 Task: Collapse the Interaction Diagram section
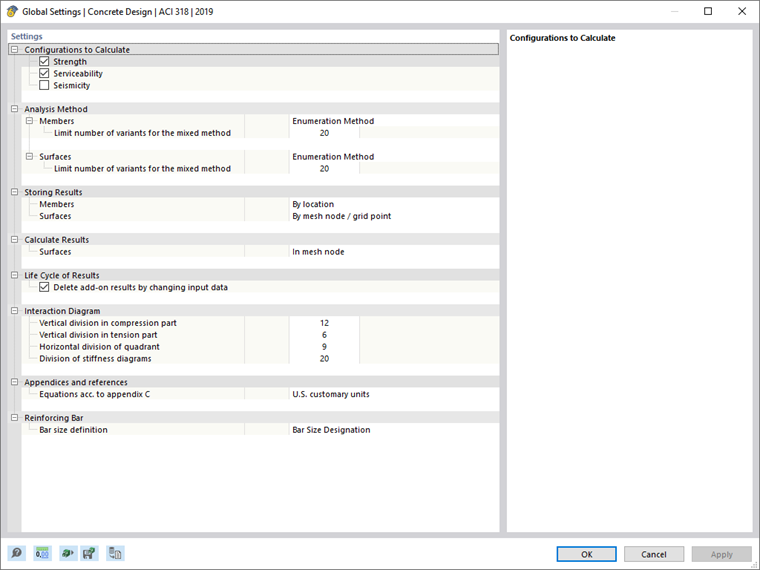tap(15, 311)
